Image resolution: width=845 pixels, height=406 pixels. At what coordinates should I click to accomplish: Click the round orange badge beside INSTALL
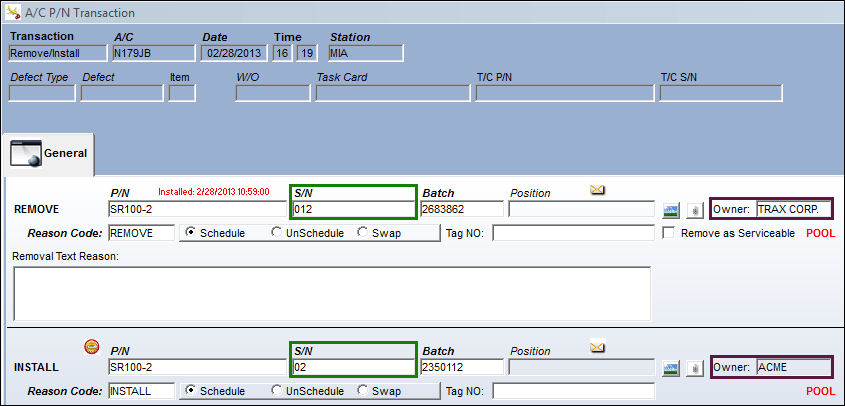[x=92, y=347]
